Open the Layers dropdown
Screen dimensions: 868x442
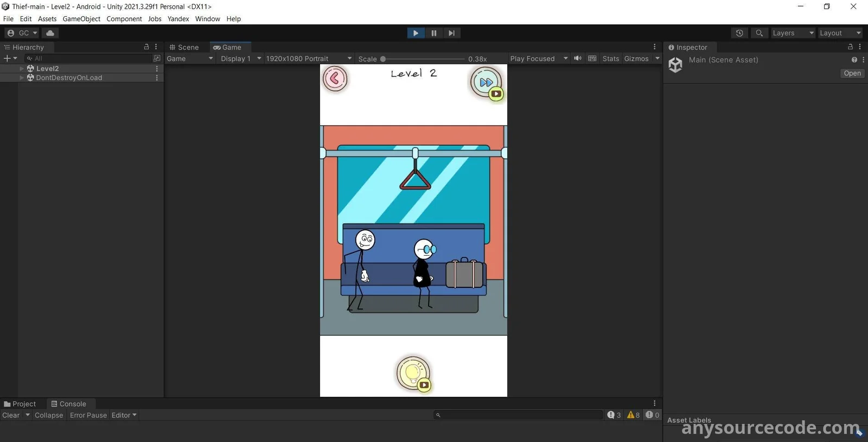coord(793,33)
